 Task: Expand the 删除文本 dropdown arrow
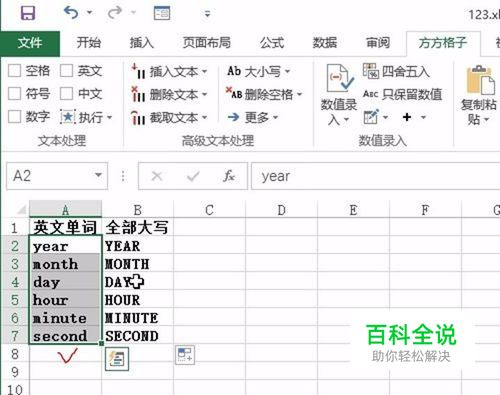coord(205,95)
